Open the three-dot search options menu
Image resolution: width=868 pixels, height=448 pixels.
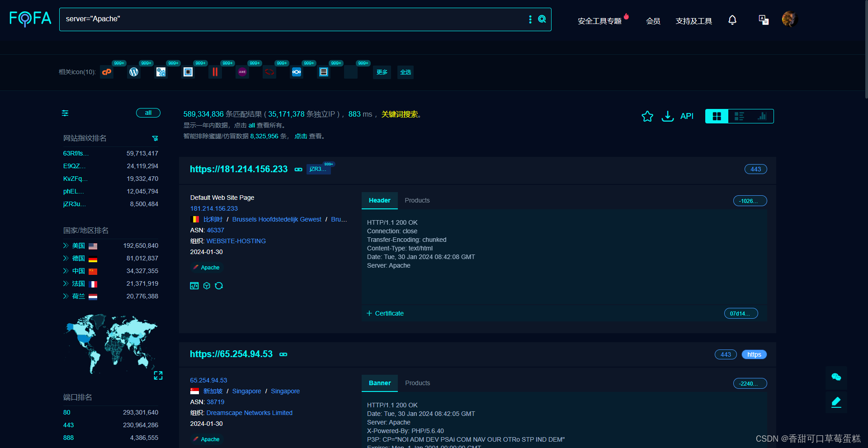click(x=530, y=19)
